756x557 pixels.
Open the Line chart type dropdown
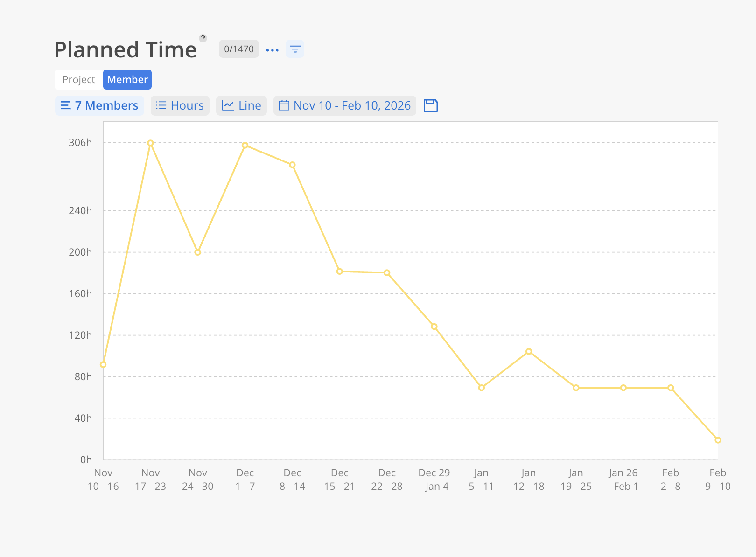[241, 105]
